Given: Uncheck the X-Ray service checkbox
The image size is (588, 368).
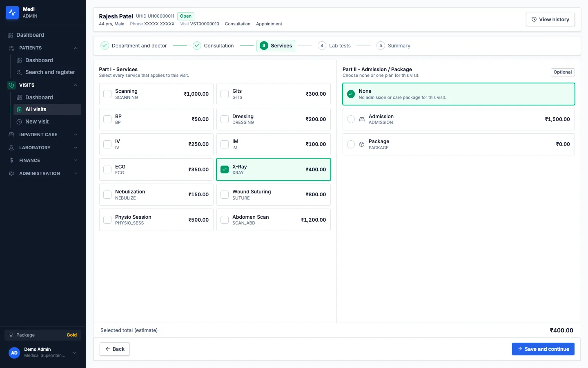Looking at the screenshot, I should click(225, 169).
